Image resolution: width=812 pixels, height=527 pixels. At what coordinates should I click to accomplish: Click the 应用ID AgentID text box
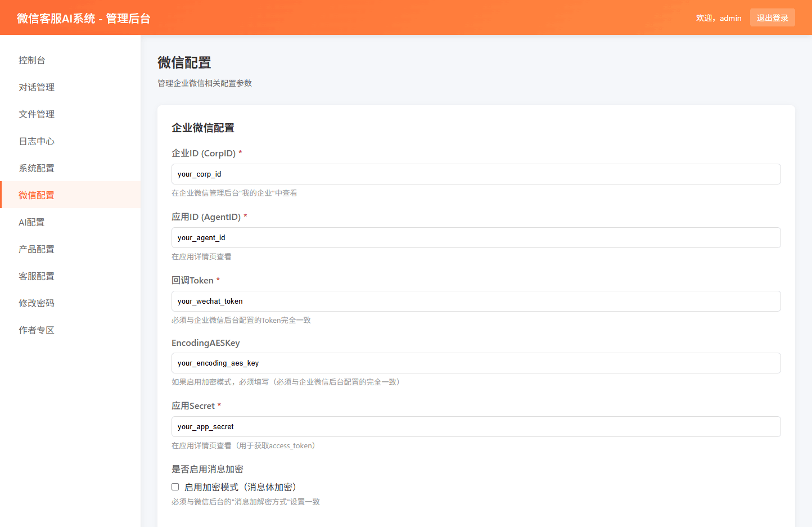[476, 237]
